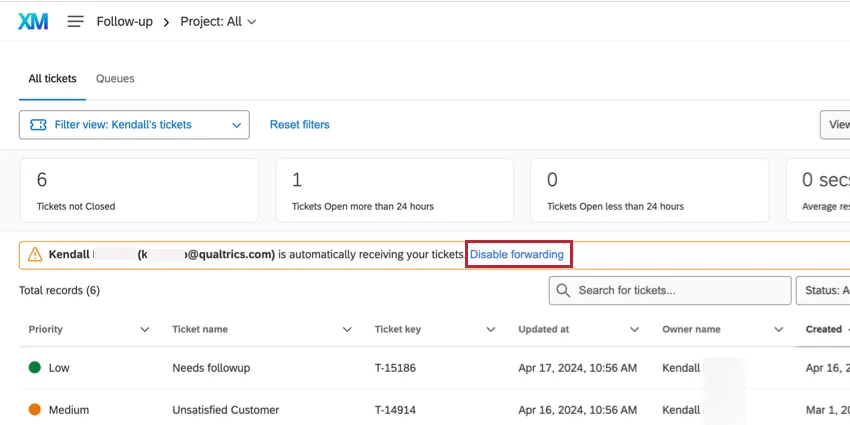Viewport: 850px width, 425px height.
Task: Click the orange Medium priority dot
Action: 34,410
